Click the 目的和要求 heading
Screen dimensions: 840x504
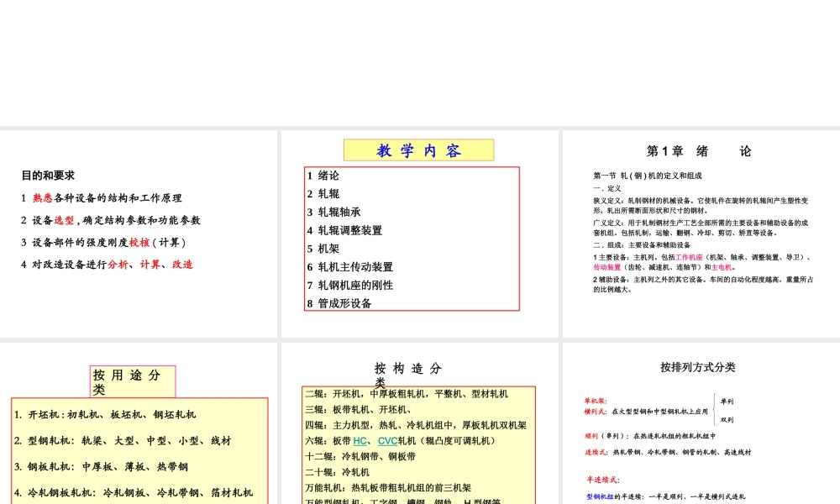[49, 176]
